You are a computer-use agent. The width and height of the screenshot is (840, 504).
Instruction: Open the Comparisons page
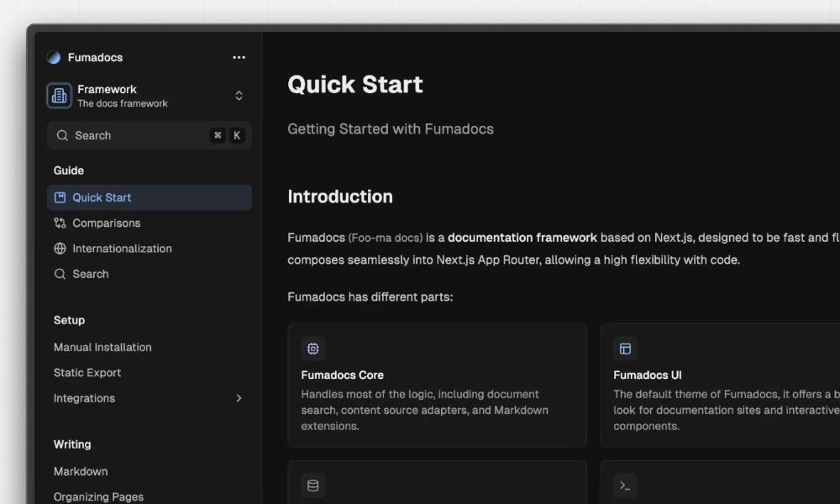tap(150, 223)
